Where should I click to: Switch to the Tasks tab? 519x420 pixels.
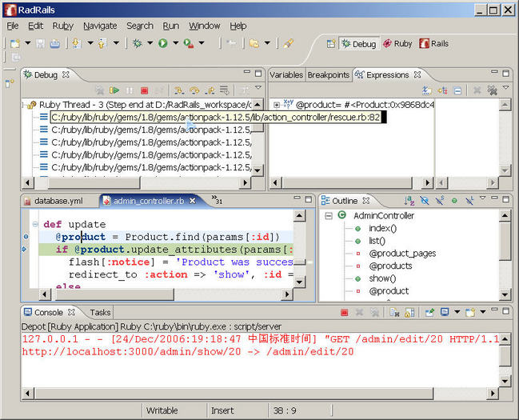(100, 312)
